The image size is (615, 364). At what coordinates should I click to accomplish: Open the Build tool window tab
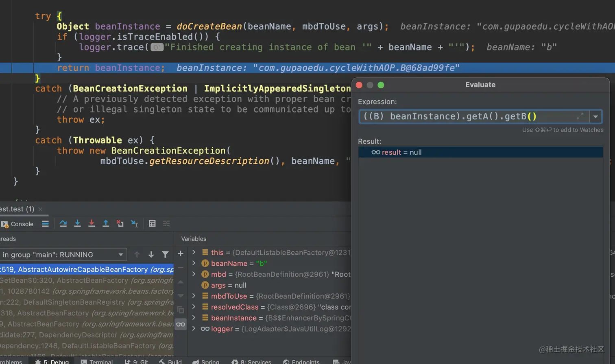(170, 362)
